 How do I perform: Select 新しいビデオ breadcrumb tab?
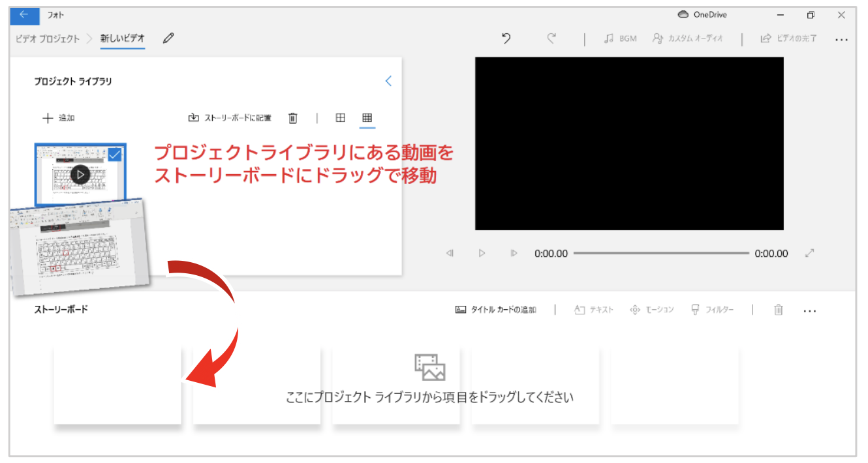(123, 38)
